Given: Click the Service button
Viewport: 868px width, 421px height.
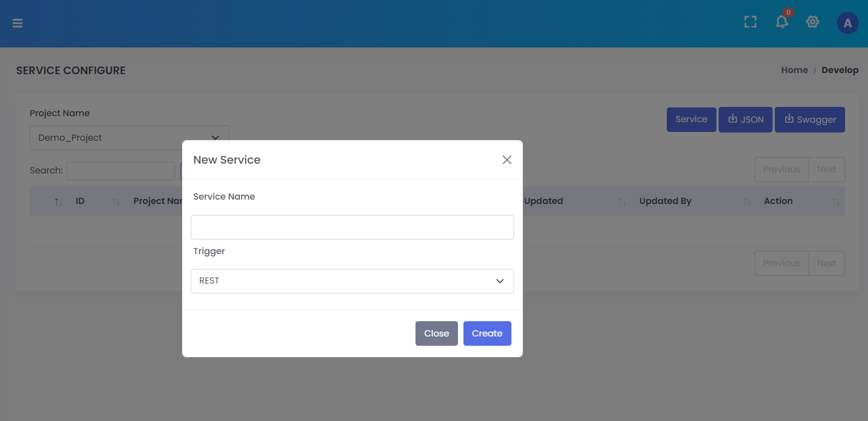Looking at the screenshot, I should pyautogui.click(x=691, y=119).
